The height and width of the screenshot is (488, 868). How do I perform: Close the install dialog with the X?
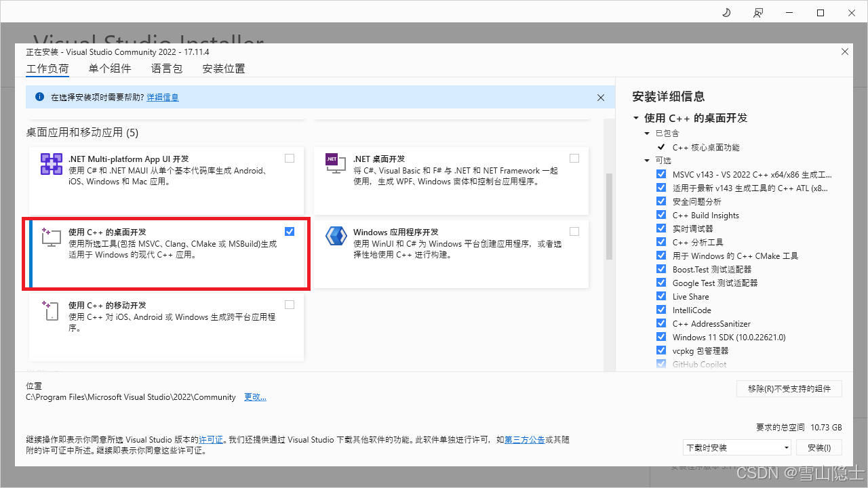[844, 52]
